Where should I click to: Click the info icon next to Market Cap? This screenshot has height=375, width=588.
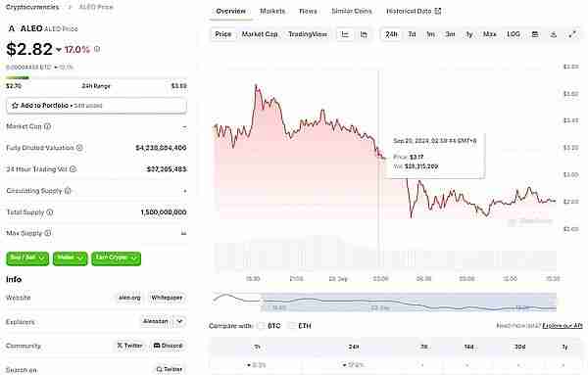coord(47,126)
